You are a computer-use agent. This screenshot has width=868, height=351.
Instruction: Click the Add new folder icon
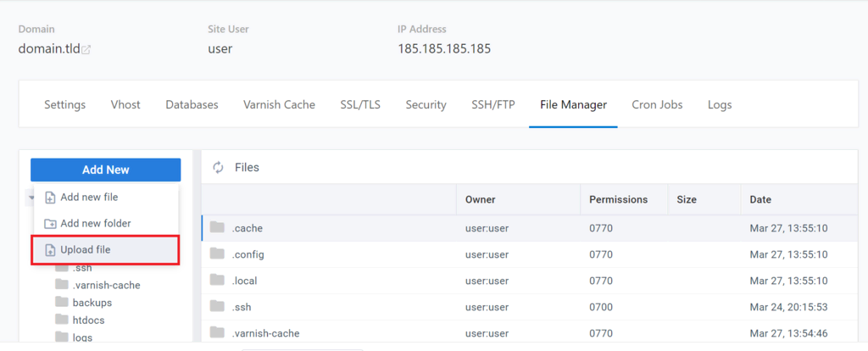[50, 224]
